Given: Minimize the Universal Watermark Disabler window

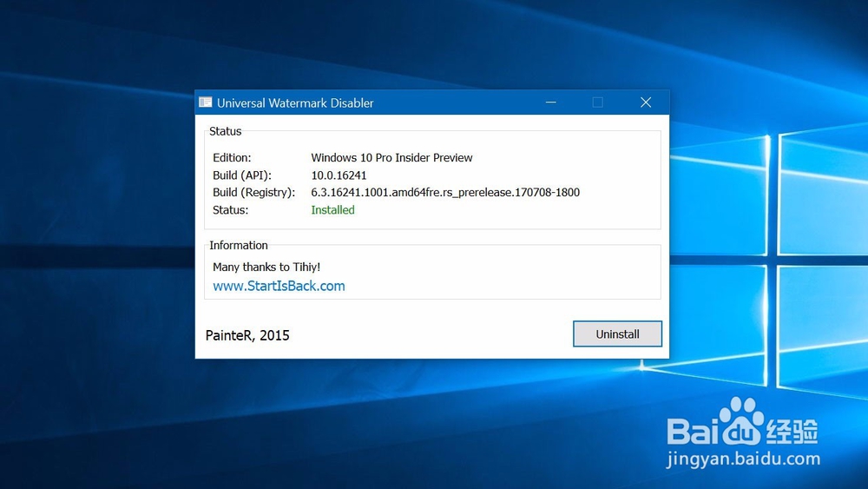Looking at the screenshot, I should coord(551,102).
